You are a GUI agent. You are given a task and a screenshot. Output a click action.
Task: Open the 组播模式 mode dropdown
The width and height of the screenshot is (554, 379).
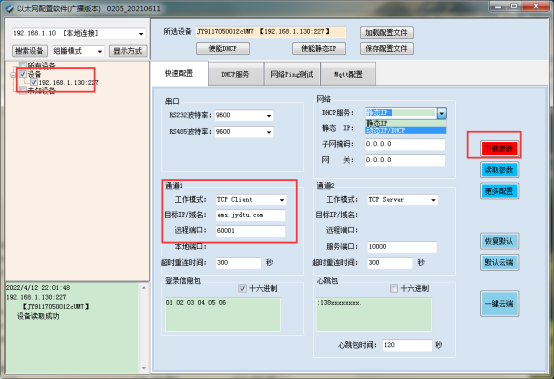pyautogui.click(x=100, y=52)
